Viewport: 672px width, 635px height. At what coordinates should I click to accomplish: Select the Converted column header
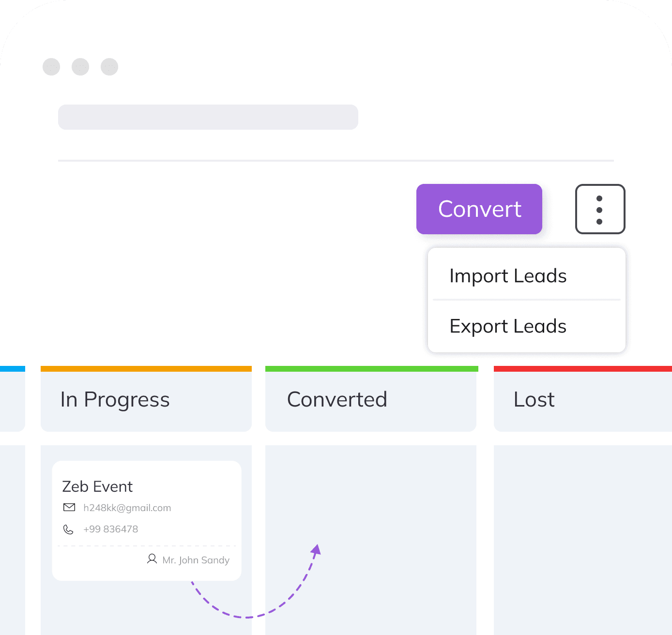371,400
